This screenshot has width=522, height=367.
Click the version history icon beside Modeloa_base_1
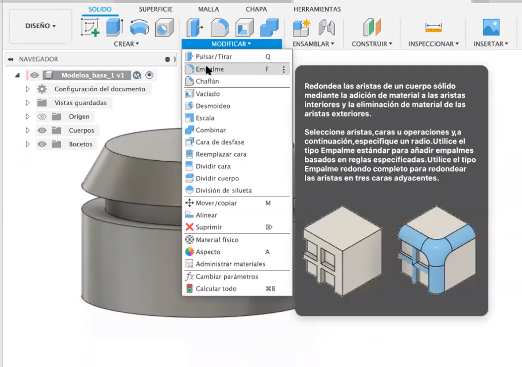point(137,75)
